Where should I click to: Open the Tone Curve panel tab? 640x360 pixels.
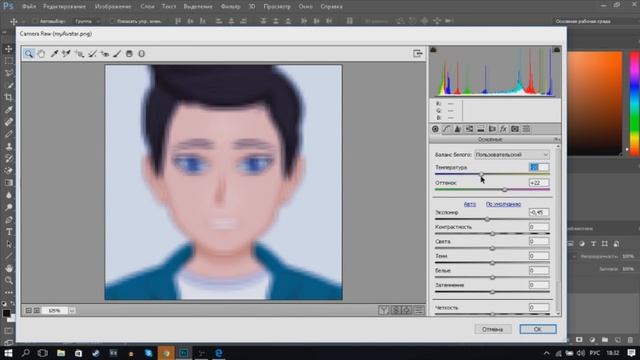(x=447, y=129)
